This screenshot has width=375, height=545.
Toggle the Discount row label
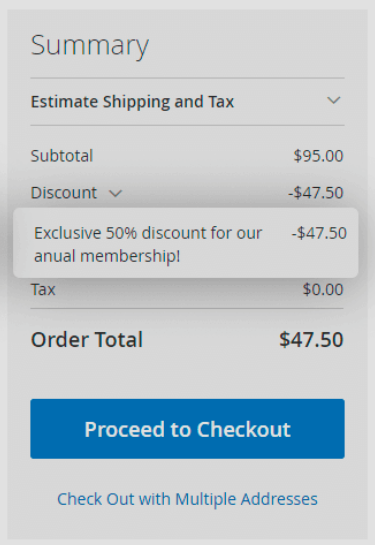point(64,193)
